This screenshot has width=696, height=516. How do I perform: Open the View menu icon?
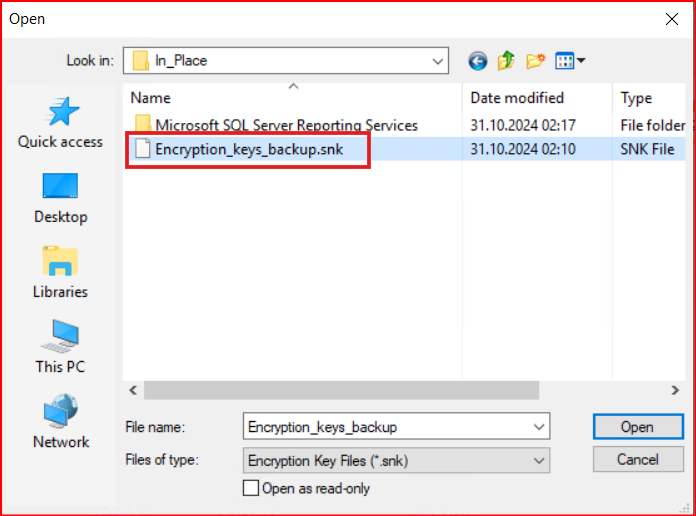569,61
